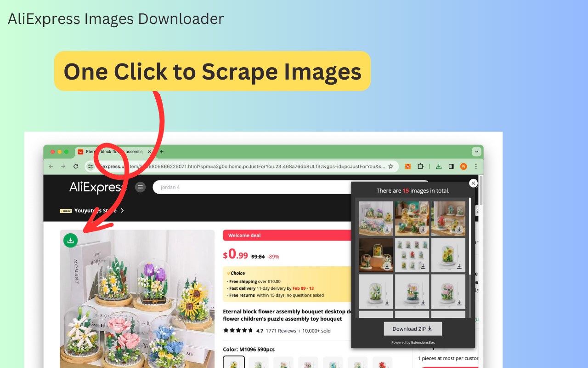Open the Chrome three-dot menu
Screen dimensions: 588x368
(x=476, y=166)
